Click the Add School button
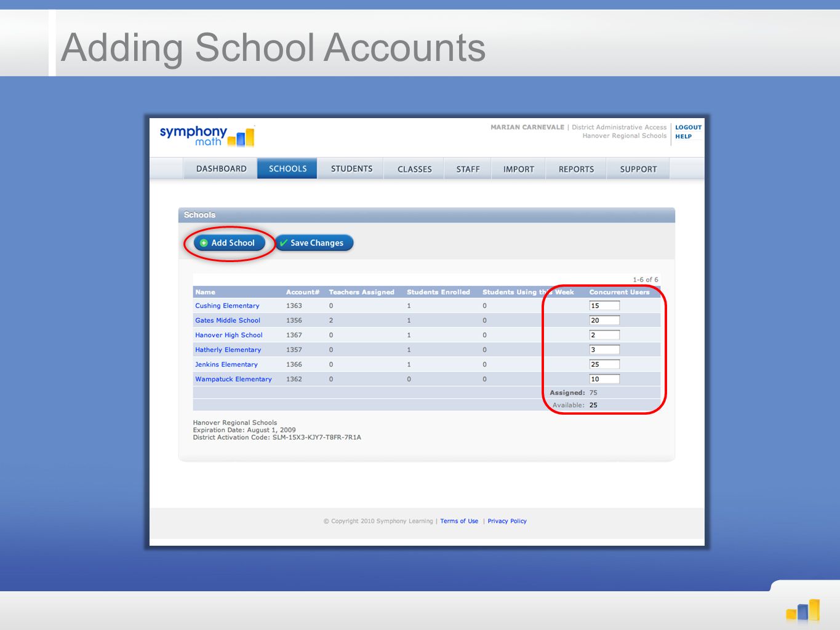Image resolution: width=840 pixels, height=630 pixels. 229,243
